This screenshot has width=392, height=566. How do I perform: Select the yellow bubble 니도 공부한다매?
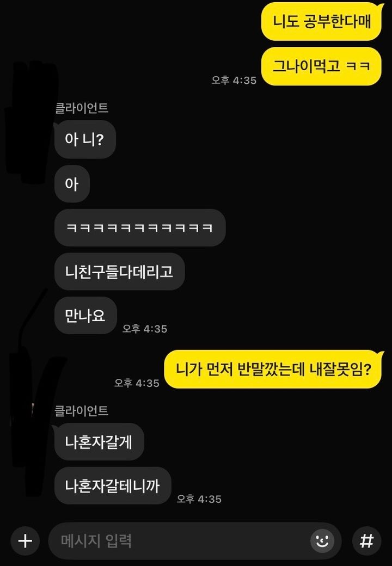click(x=321, y=21)
